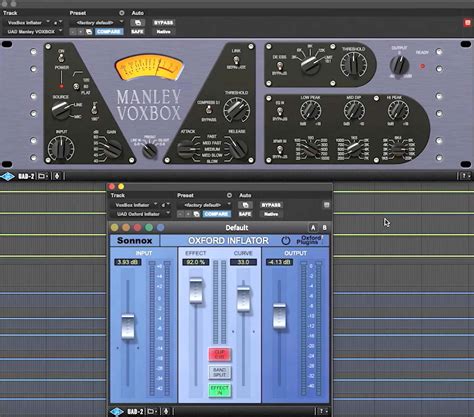The height and width of the screenshot is (417, 474).
Task: Click the Universal Audio logo on Inflator bottom toolbar
Action: (117, 412)
